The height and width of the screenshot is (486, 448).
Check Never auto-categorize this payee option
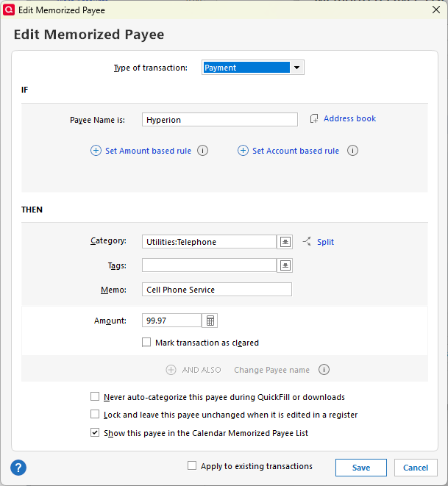click(95, 397)
